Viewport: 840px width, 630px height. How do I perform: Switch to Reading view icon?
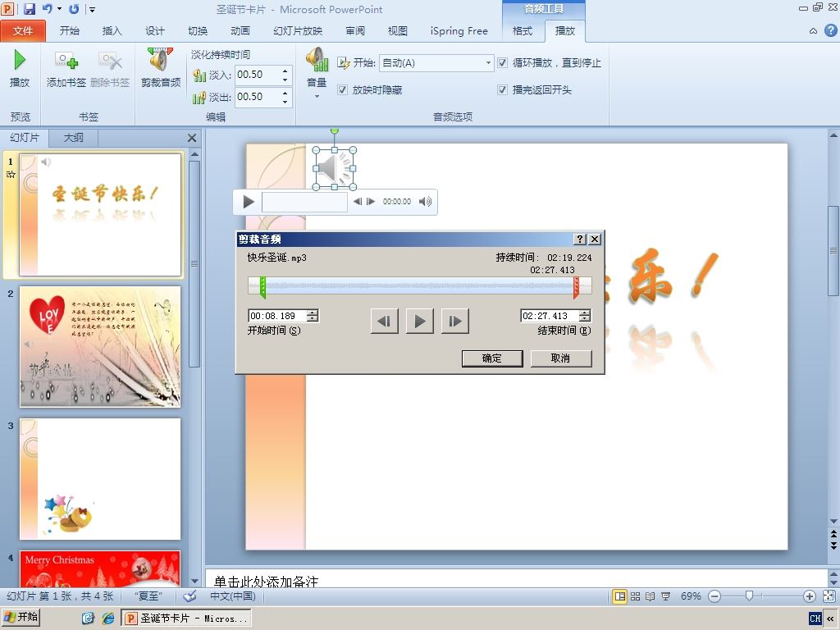pyautogui.click(x=651, y=596)
